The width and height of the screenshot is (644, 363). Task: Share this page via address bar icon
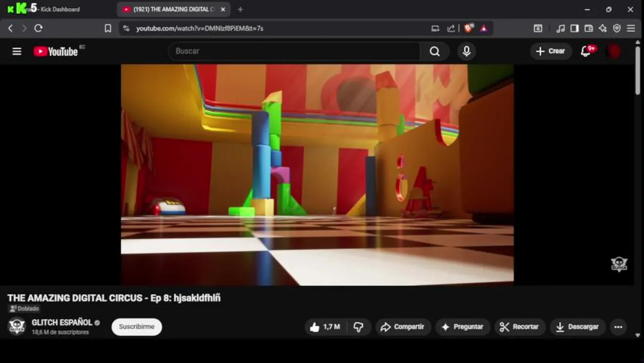pos(451,29)
